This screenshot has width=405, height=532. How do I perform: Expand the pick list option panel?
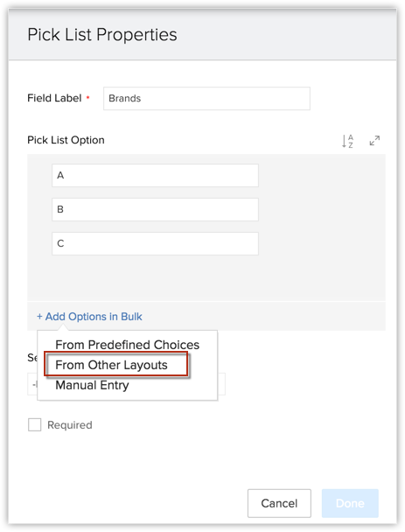(374, 141)
